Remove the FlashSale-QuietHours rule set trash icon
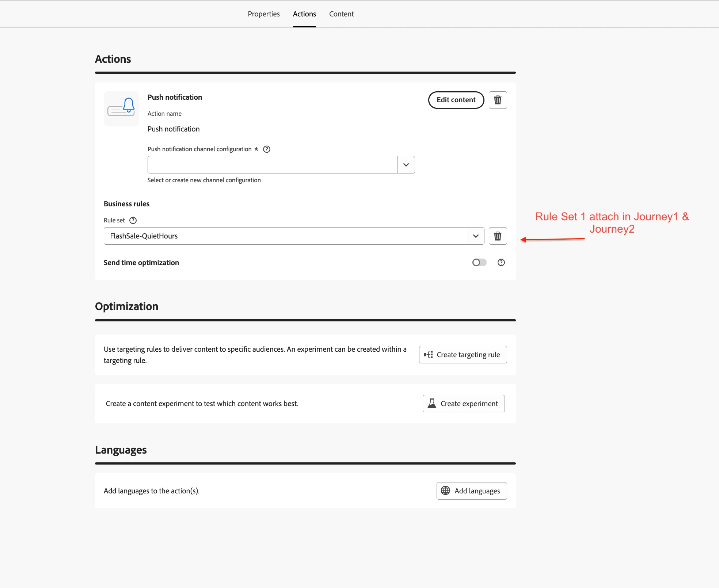The image size is (719, 588). (498, 236)
